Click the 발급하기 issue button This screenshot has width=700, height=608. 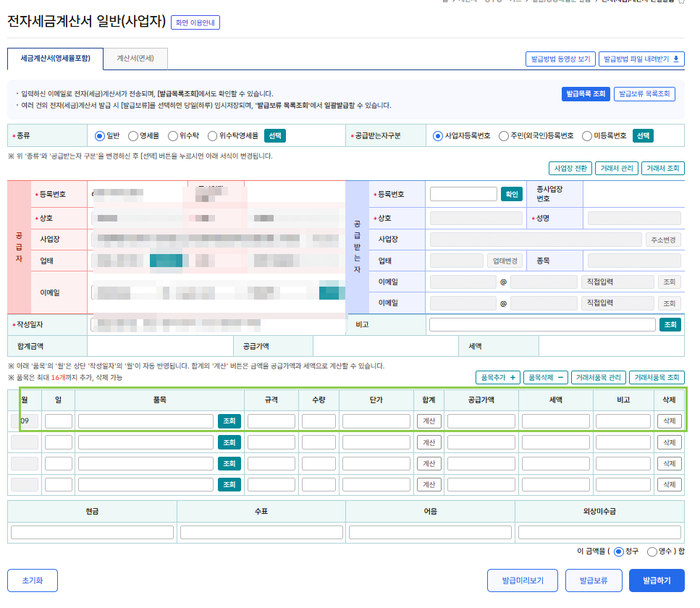[657, 580]
